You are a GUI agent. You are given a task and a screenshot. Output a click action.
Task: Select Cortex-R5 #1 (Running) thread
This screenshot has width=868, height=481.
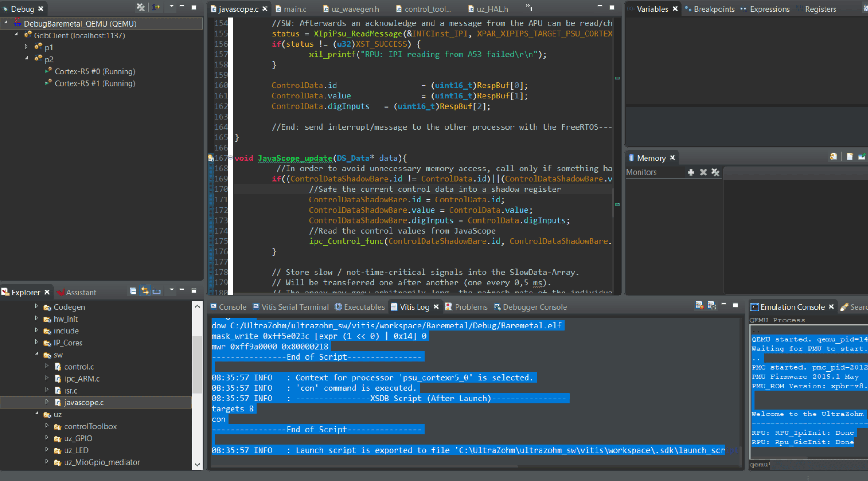(x=95, y=83)
